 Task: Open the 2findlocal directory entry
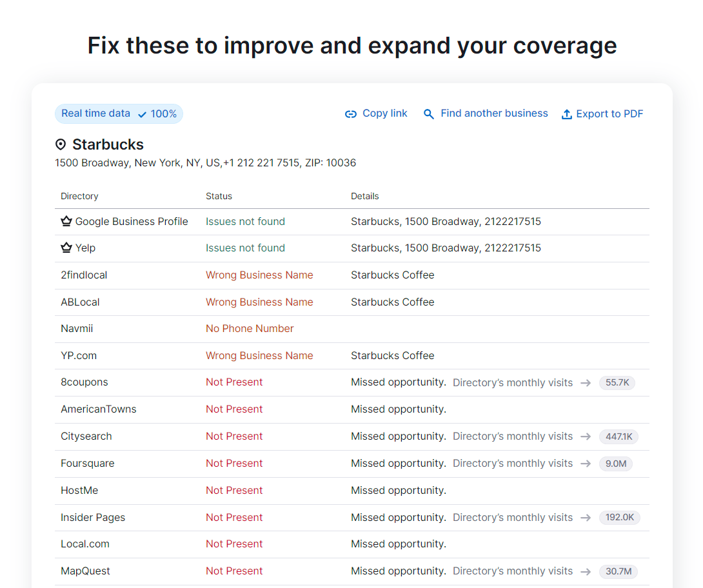coord(84,275)
